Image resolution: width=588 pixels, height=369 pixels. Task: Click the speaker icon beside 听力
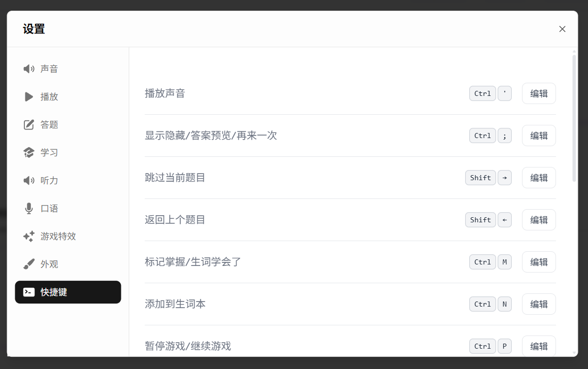(x=29, y=180)
